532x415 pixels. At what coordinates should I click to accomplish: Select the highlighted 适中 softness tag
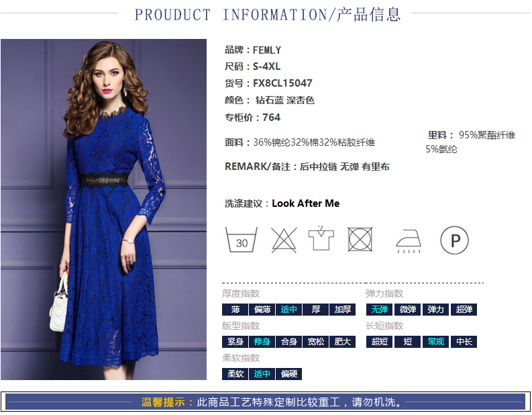[262, 374]
